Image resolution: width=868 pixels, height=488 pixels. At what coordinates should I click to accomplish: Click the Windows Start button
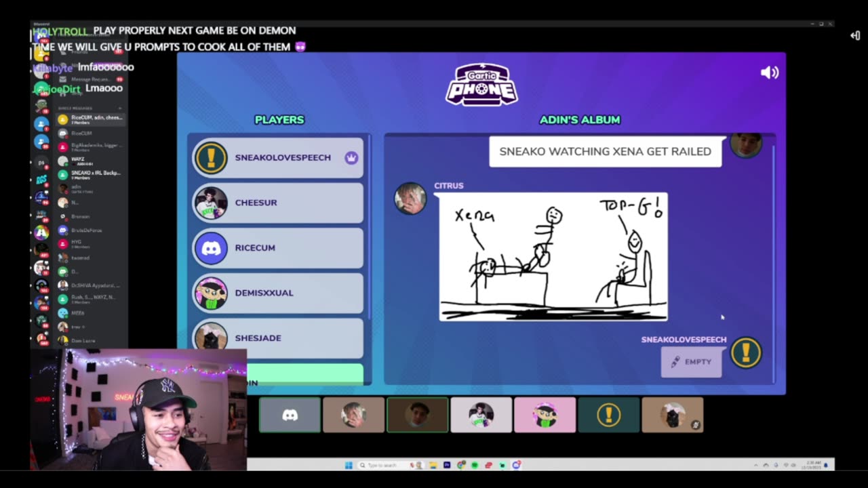click(349, 465)
